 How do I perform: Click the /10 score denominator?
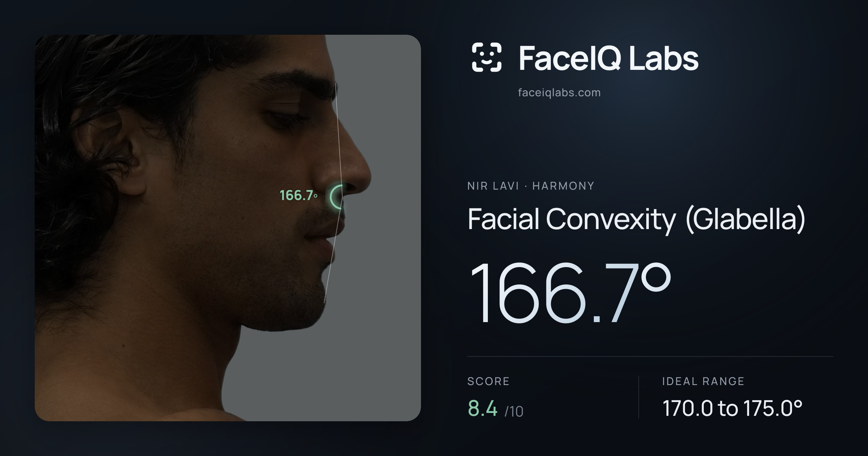pos(514,411)
